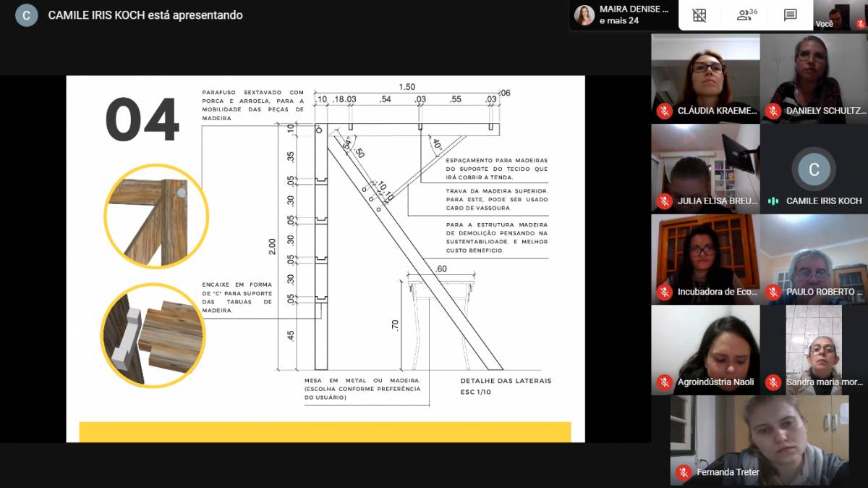Viewport: 868px width, 488px height.
Task: Click muted mic icon on Incubadora tile
Action: coord(664,292)
